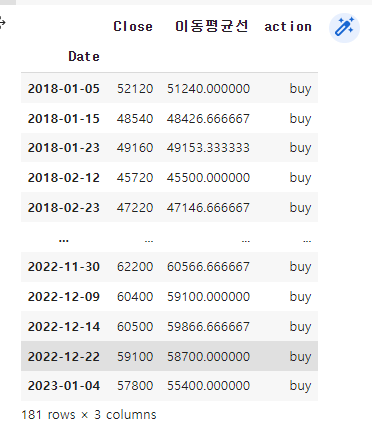Click the 181 rows × 3 columns summary

pyautogui.click(x=89, y=415)
